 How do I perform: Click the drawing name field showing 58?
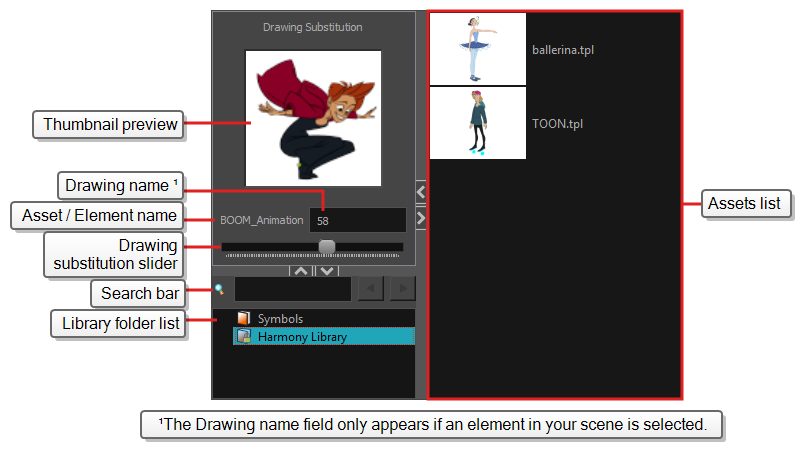(357, 220)
